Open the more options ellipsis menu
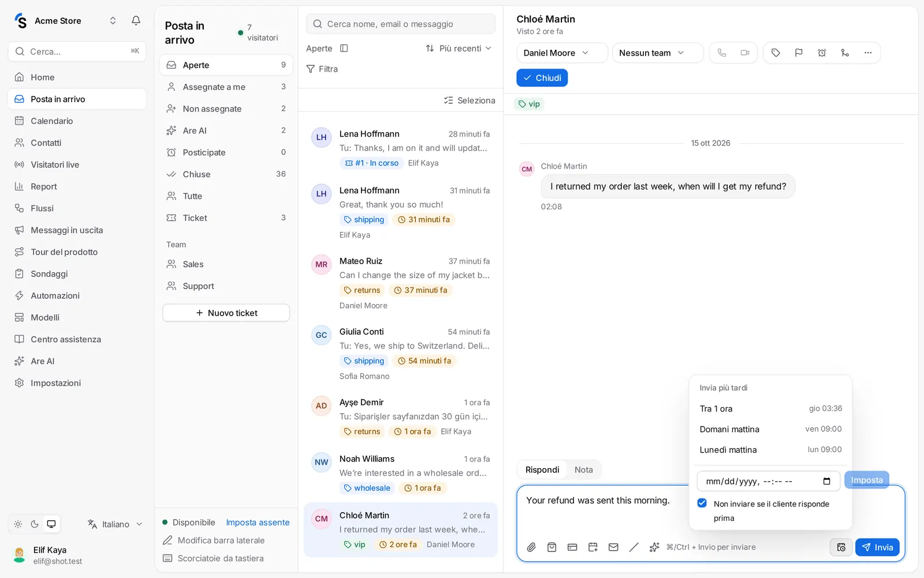Screen dimensions: 924x578 868,53
